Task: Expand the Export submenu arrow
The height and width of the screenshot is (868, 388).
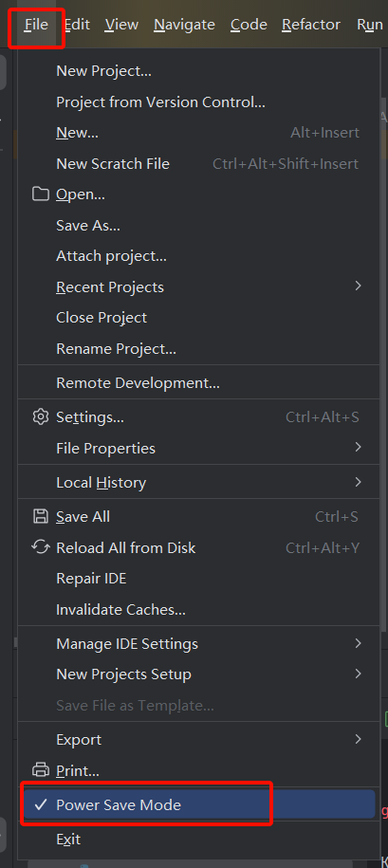Action: [358, 739]
